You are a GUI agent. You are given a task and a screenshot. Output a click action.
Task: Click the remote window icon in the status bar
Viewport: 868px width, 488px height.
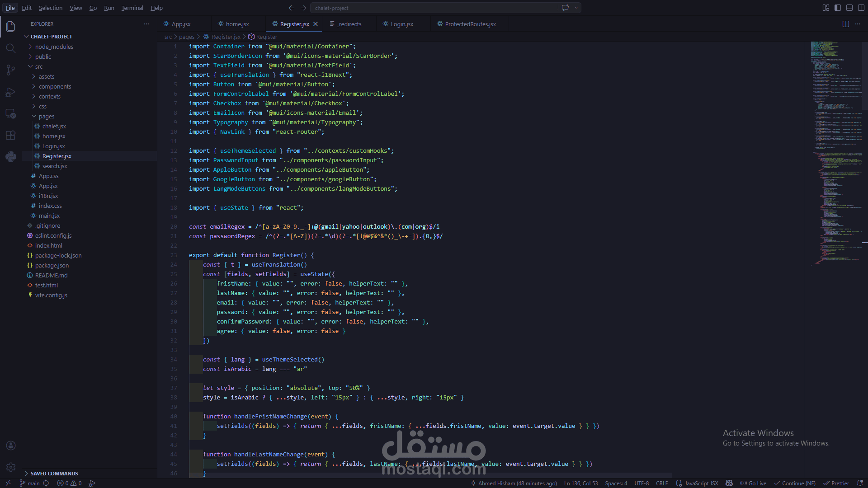click(x=8, y=483)
